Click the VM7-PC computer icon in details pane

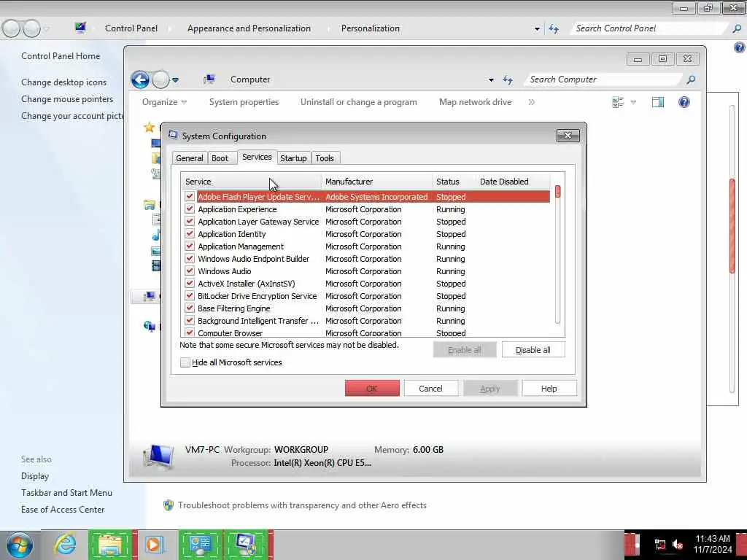pyautogui.click(x=158, y=456)
